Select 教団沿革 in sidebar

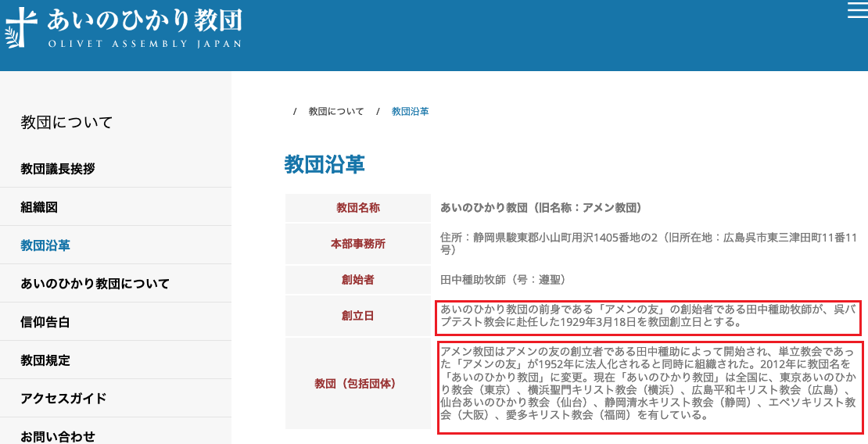coord(45,245)
